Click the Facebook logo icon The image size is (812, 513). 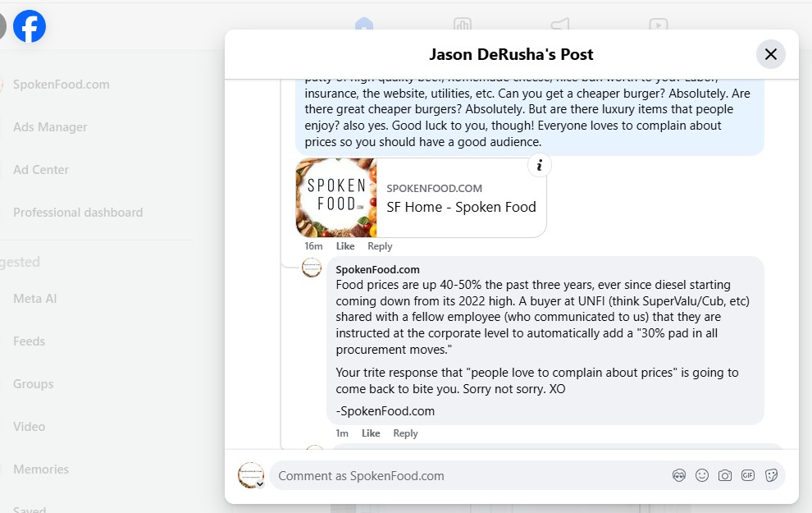(30, 27)
